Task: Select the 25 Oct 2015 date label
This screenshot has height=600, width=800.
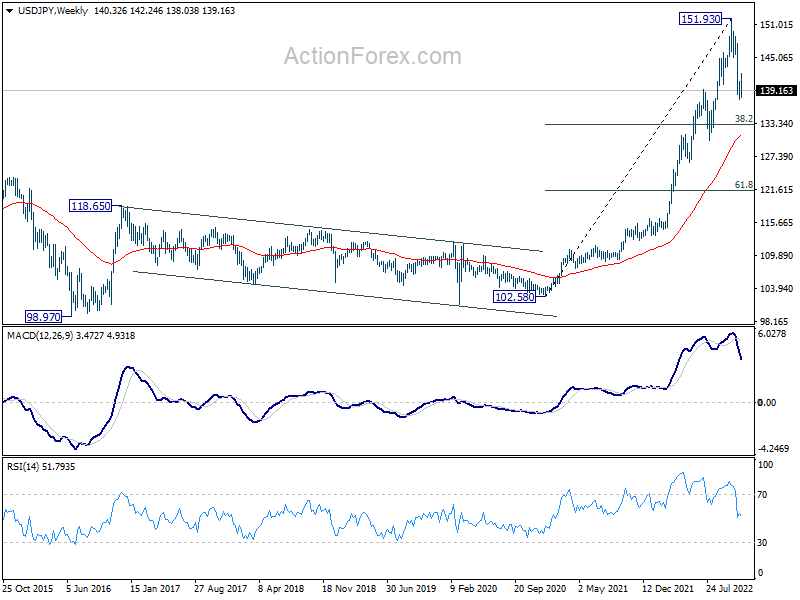Action: click(x=28, y=589)
